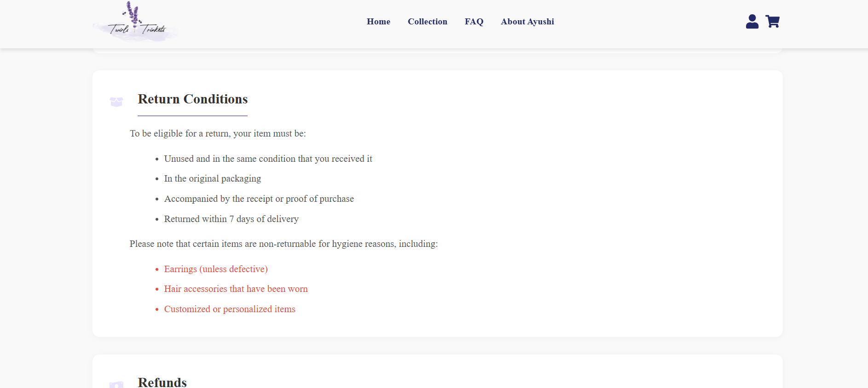The image size is (868, 388).
Task: Click the Twirls Trinkets lavender logo
Action: click(136, 23)
